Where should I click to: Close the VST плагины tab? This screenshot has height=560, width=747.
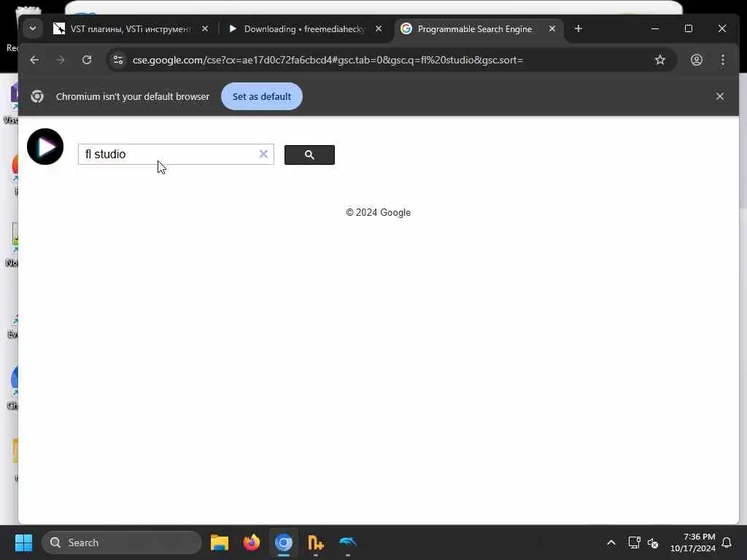pos(205,29)
